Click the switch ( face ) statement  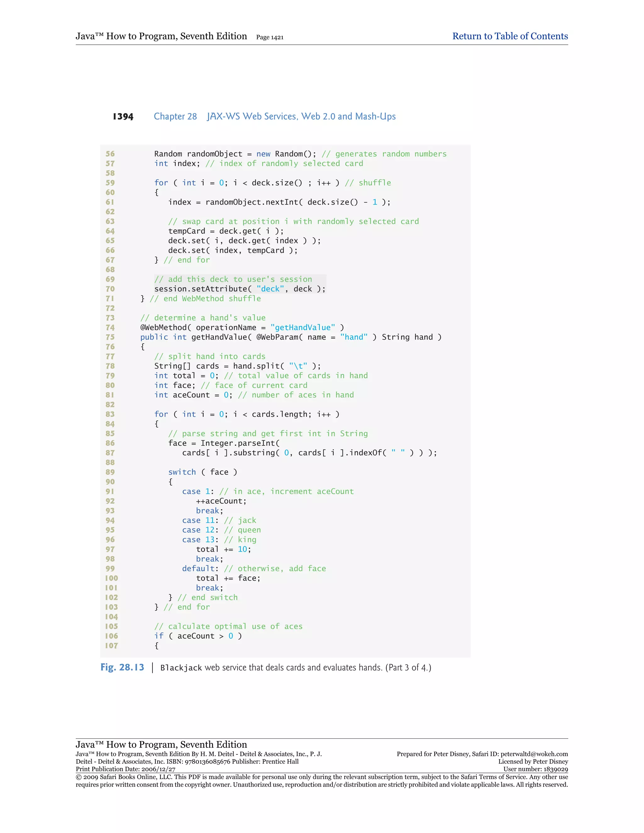pyautogui.click(x=202, y=472)
